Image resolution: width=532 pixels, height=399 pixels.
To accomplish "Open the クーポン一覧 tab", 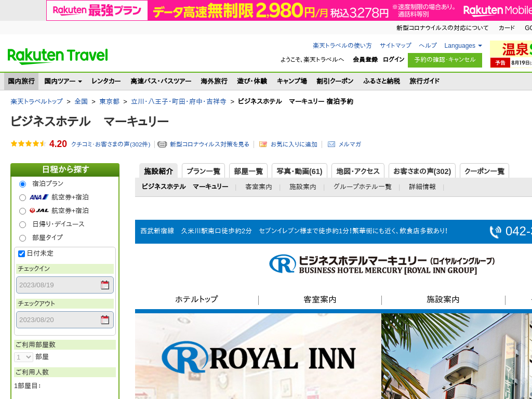I will click(x=485, y=171).
